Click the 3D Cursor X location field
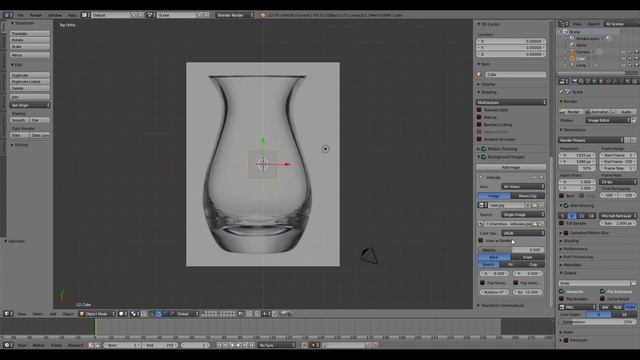640x360 pixels. [511, 41]
